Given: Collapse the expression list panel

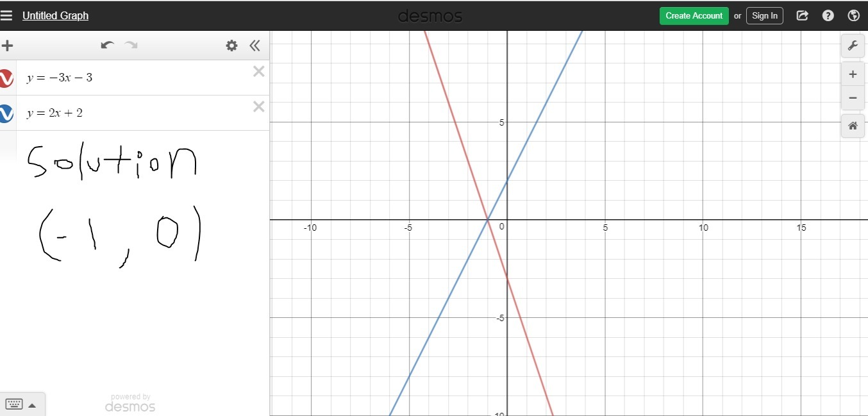Looking at the screenshot, I should click(255, 46).
